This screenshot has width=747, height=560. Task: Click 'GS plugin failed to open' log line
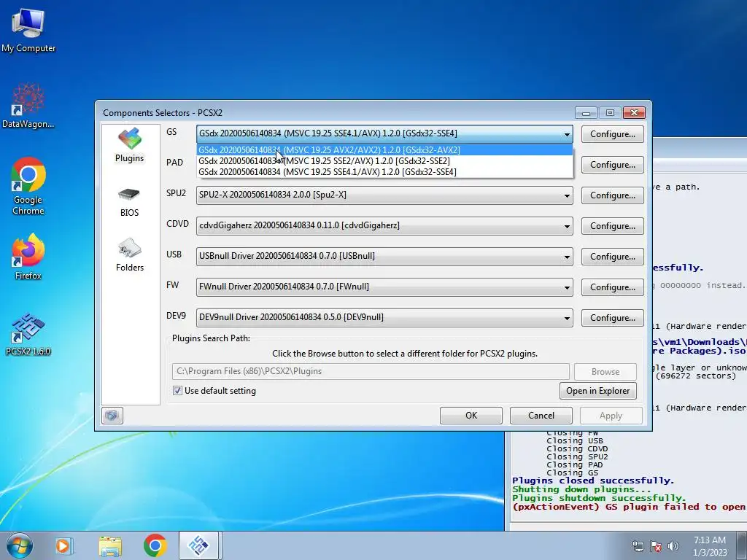(x=630, y=507)
